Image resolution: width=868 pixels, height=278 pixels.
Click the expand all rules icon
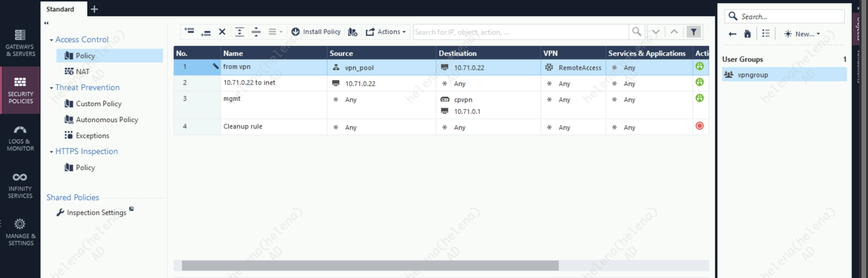(239, 32)
